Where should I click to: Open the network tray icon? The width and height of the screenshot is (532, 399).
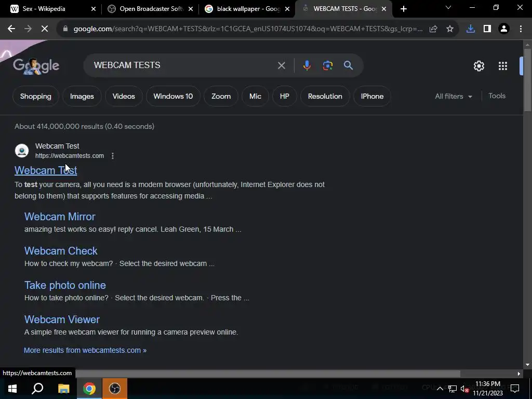tap(453, 389)
